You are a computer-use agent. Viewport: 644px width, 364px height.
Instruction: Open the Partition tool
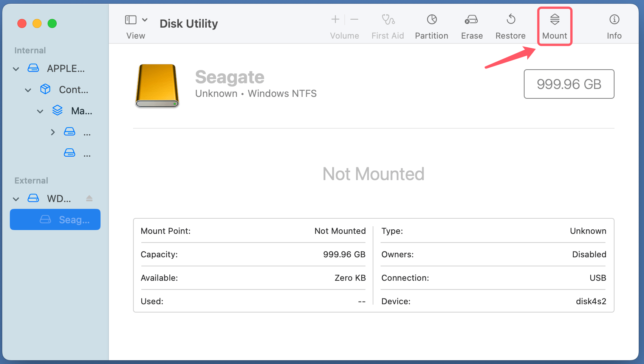point(432,20)
